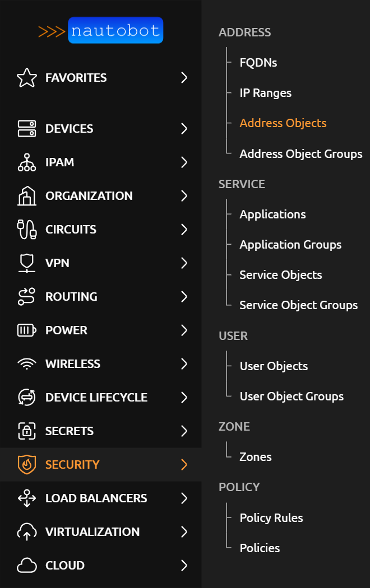Open the Policy Rules page
The height and width of the screenshot is (588, 370).
[271, 517]
